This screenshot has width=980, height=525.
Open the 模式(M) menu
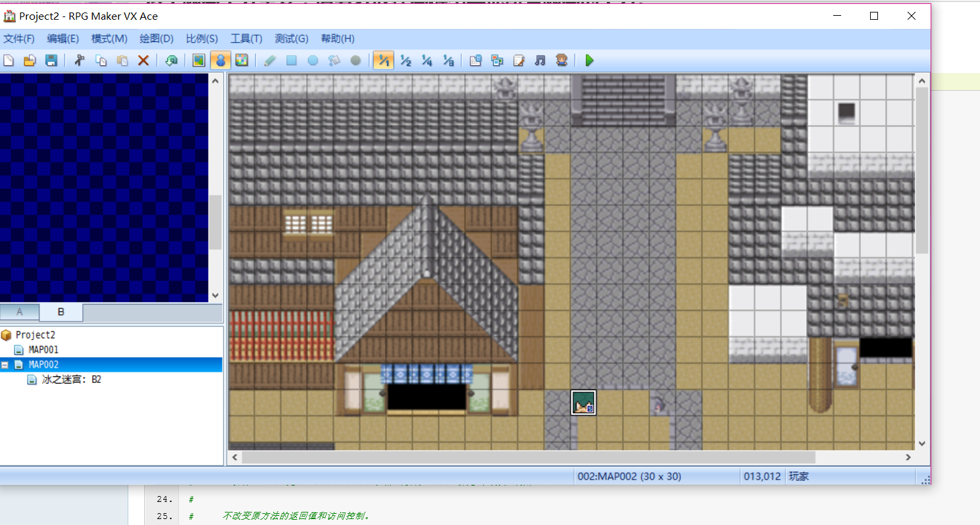110,39
